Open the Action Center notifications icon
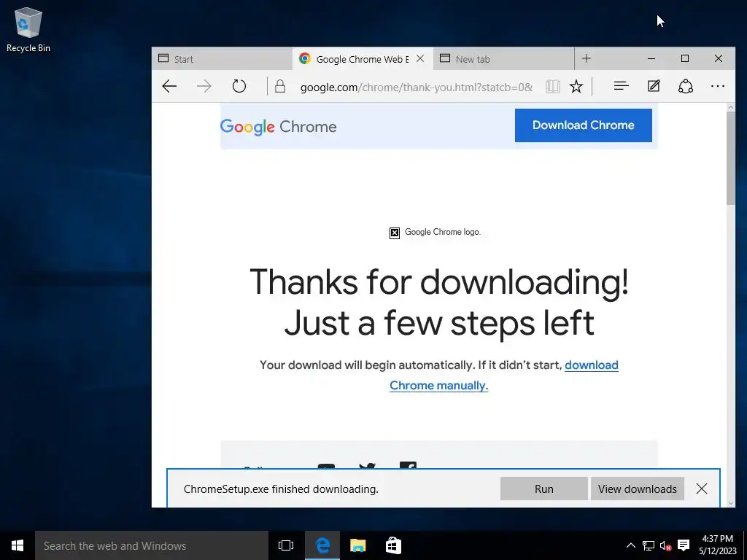The image size is (747, 560). (x=684, y=545)
